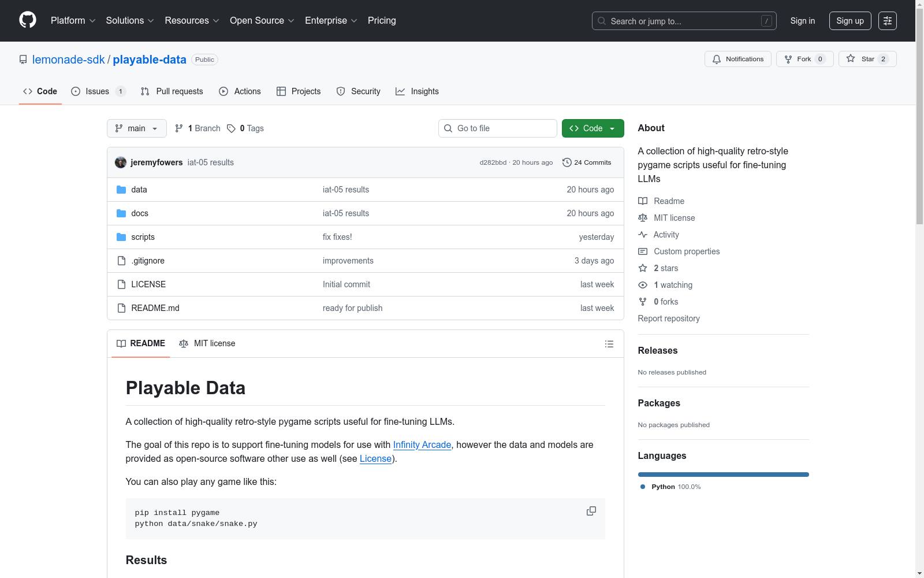Click the MIT license scale icon in About
Image resolution: width=924 pixels, height=578 pixels.
click(x=643, y=218)
